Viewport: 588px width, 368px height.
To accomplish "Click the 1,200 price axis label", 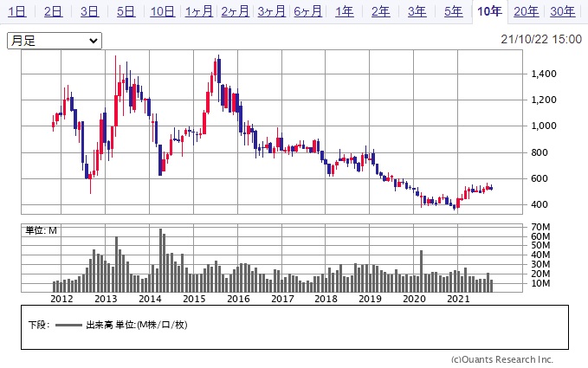I will [544, 100].
